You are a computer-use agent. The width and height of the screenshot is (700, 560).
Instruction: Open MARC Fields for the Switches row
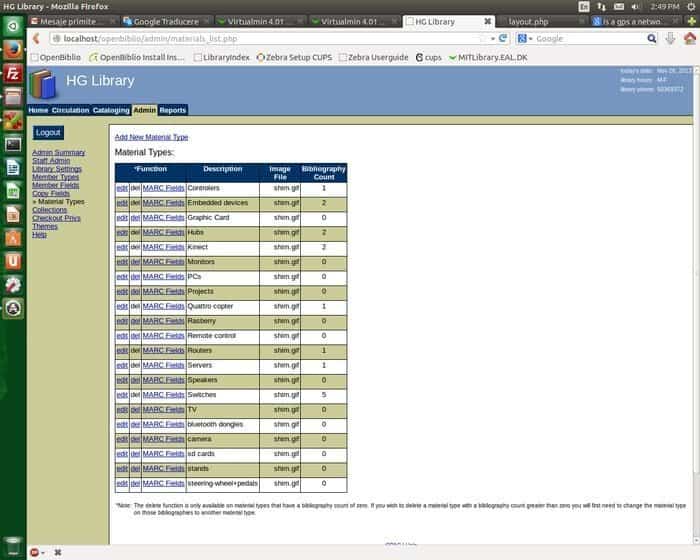pos(163,395)
